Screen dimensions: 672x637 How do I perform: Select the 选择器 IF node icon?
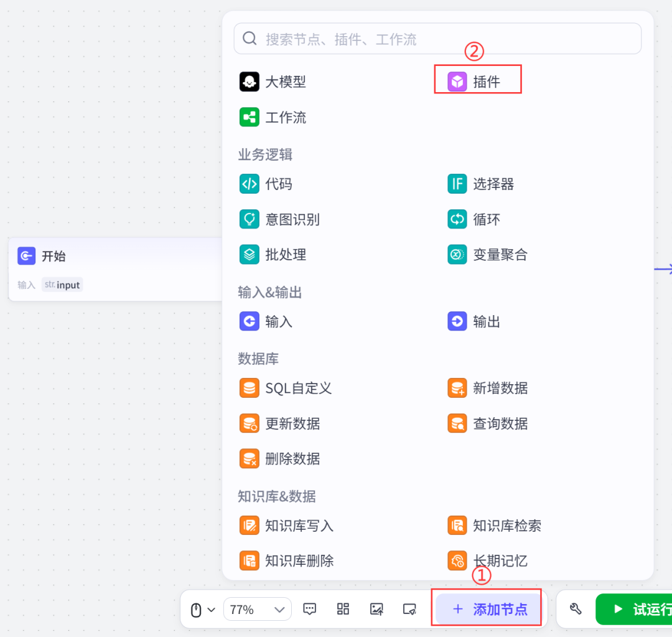tap(457, 184)
